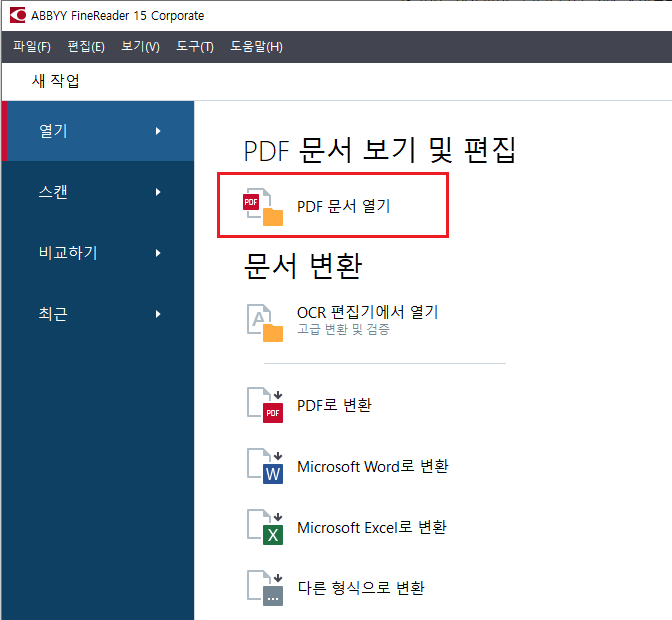Click the PDF 문서 열기 folder icon
This screenshot has height=620, width=672.
pyautogui.click(x=263, y=207)
